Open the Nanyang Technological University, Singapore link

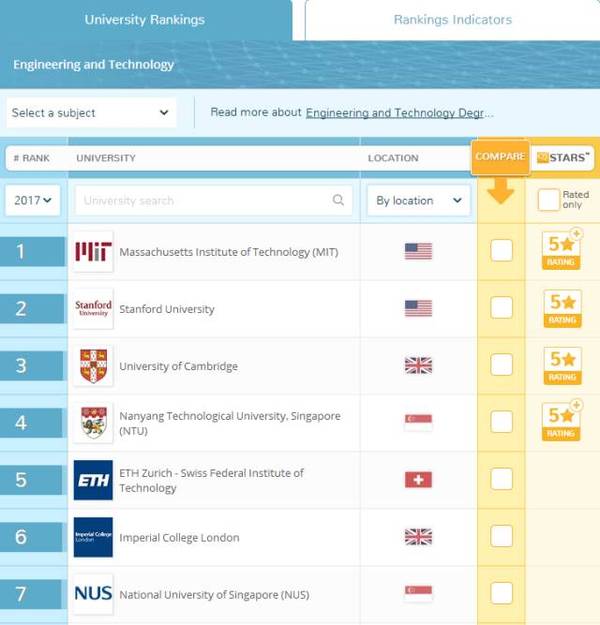(230, 423)
